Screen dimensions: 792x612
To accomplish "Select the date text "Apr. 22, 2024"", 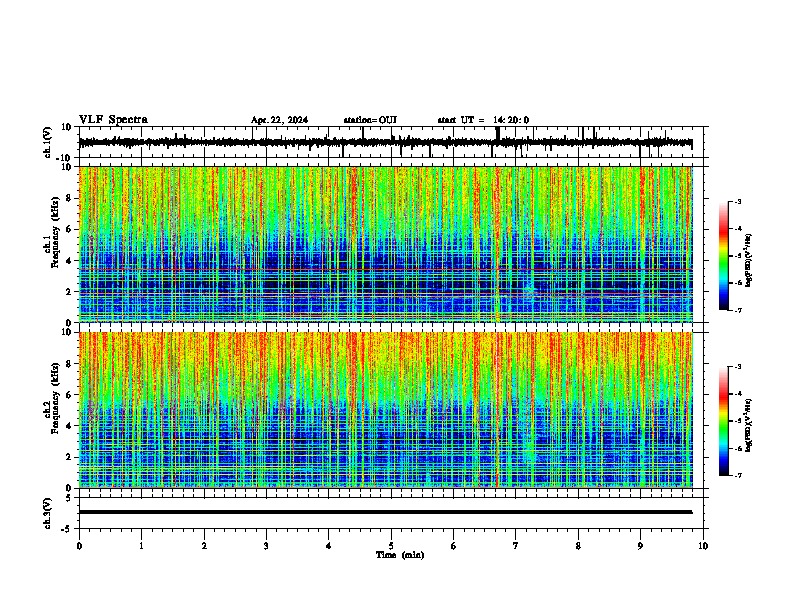I will pyautogui.click(x=279, y=120).
